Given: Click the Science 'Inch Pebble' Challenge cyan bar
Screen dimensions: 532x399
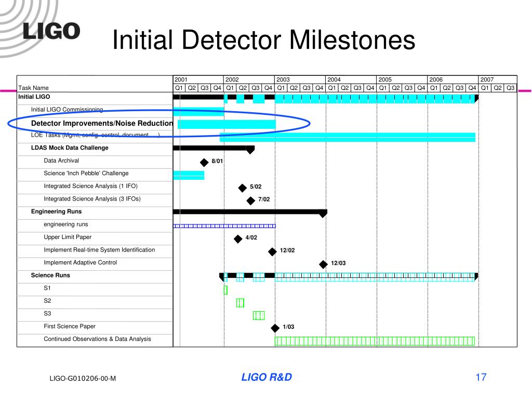Looking at the screenshot, I should click(189, 176).
